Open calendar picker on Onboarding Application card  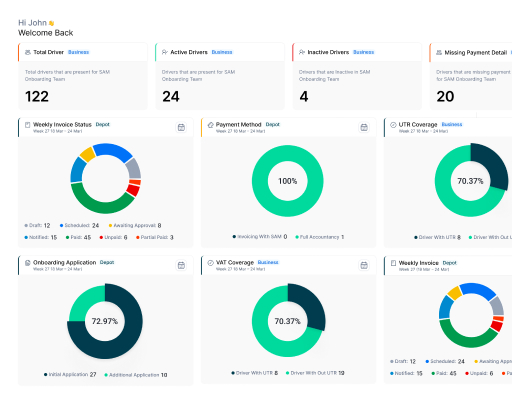pyautogui.click(x=181, y=265)
